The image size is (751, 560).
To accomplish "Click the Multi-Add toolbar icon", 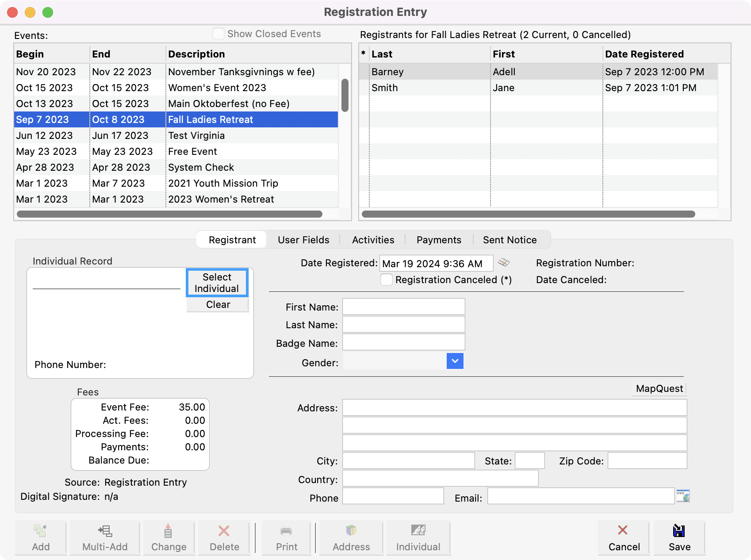I will (105, 531).
